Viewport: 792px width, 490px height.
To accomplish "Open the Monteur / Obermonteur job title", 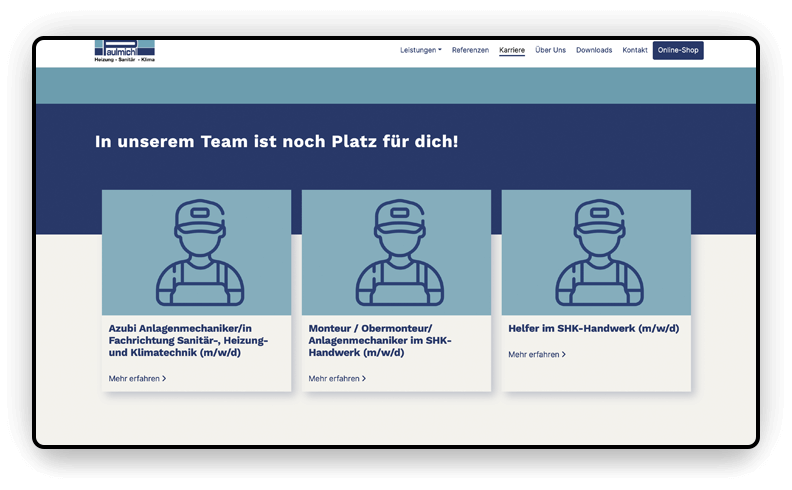I will pyautogui.click(x=380, y=340).
